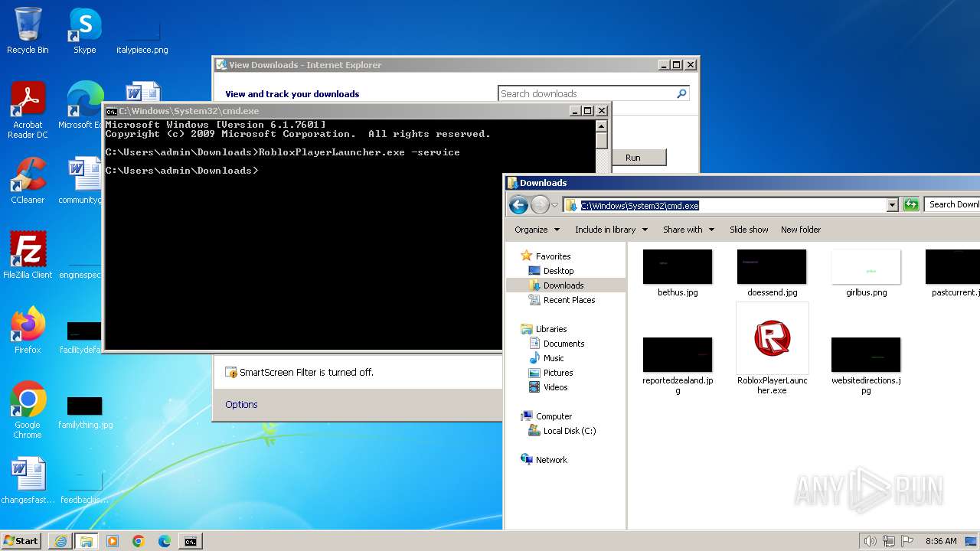Open Internet Explorer from taskbar

point(60,541)
